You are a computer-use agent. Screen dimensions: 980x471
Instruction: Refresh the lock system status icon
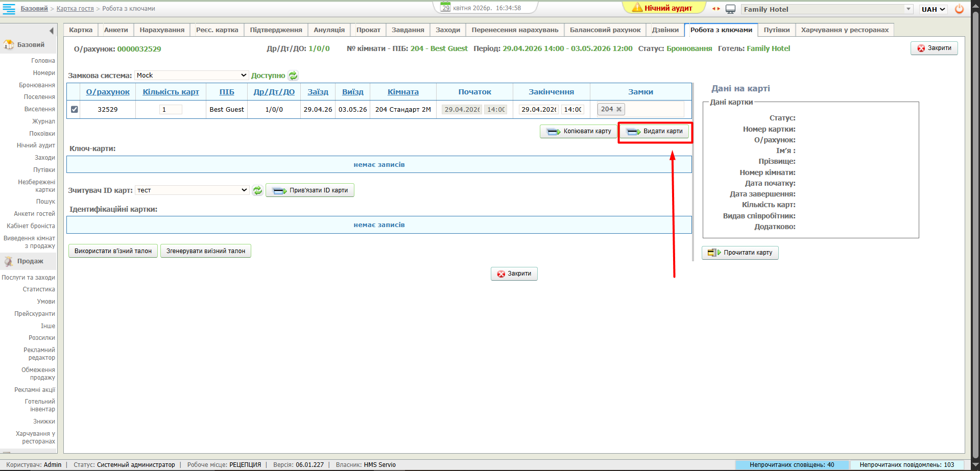293,76
